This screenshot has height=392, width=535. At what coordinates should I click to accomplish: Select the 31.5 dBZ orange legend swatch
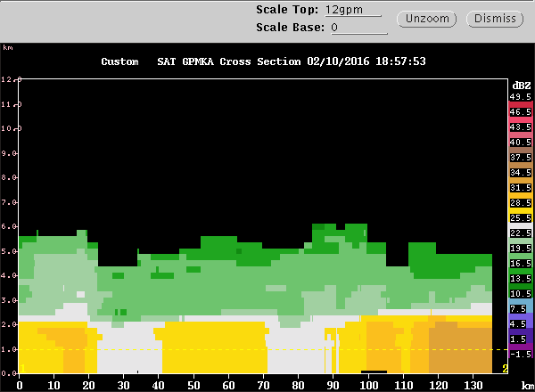(520, 187)
